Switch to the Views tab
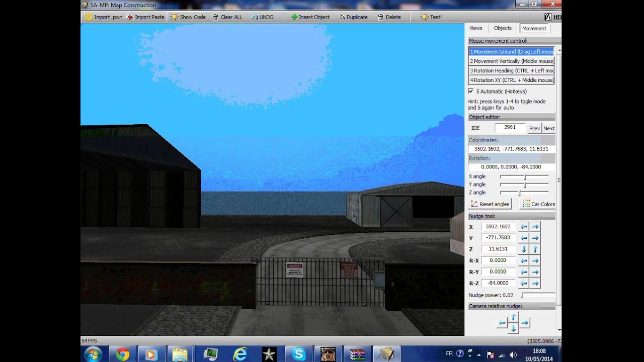 click(476, 28)
